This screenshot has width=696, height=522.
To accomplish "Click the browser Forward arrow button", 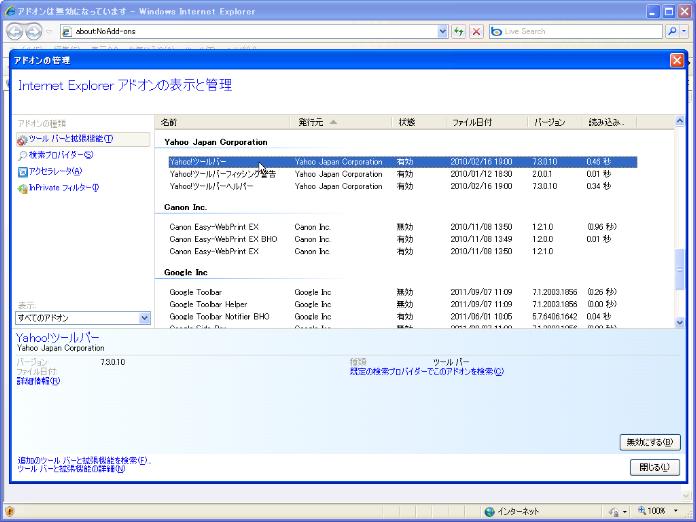I will tap(34, 32).
